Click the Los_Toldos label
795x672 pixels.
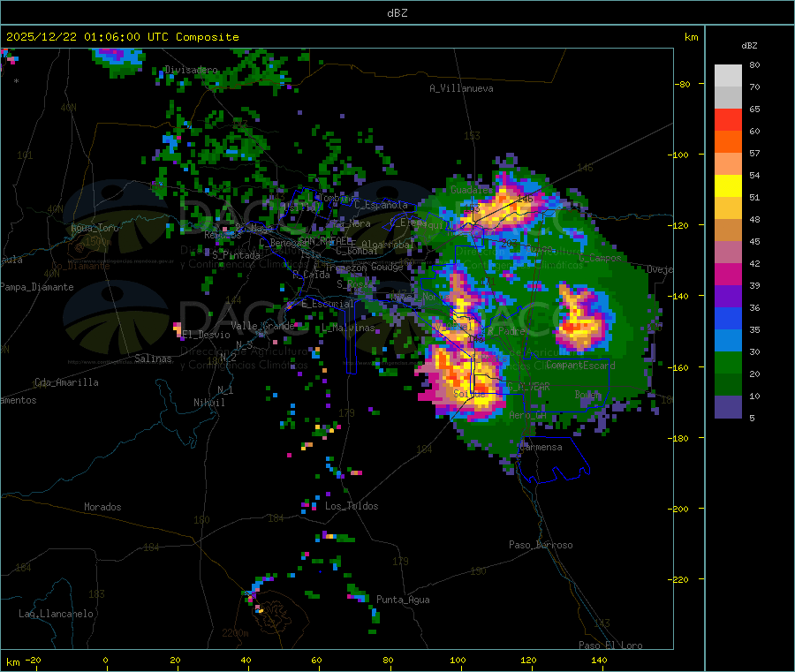[352, 506]
